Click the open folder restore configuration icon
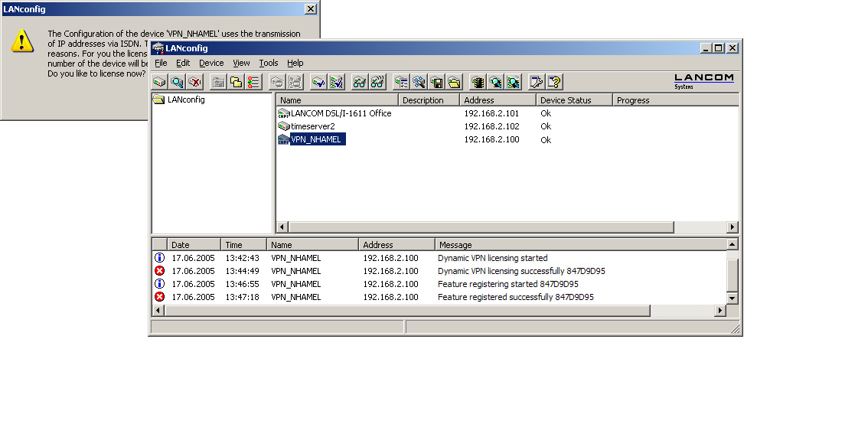Viewport: 868px width, 434px height. click(x=455, y=82)
